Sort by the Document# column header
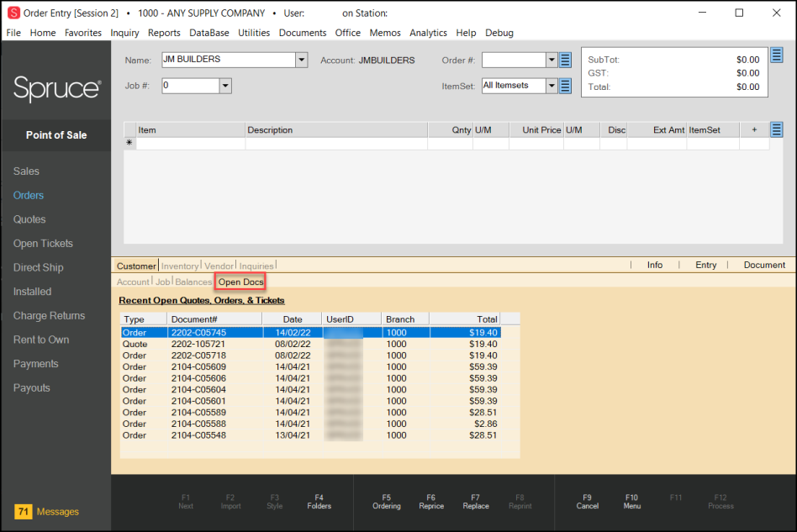 coord(214,319)
